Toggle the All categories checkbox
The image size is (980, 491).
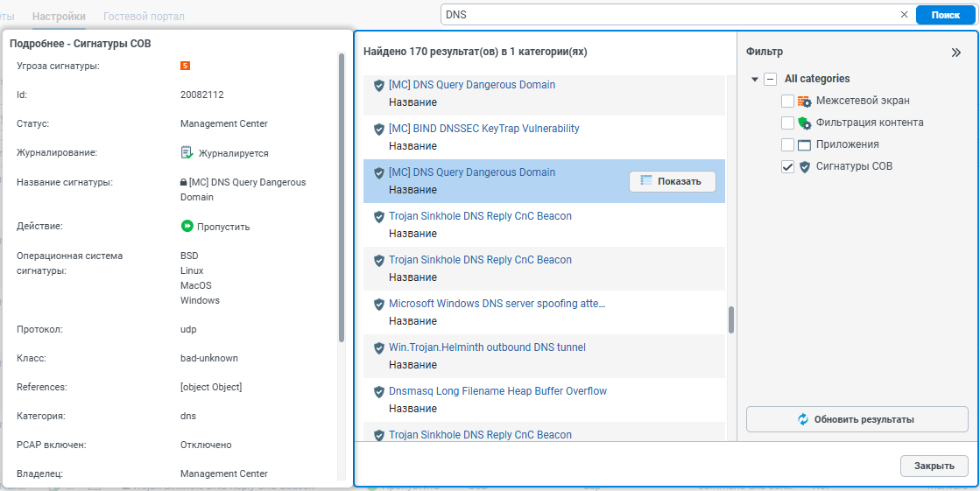click(x=771, y=79)
